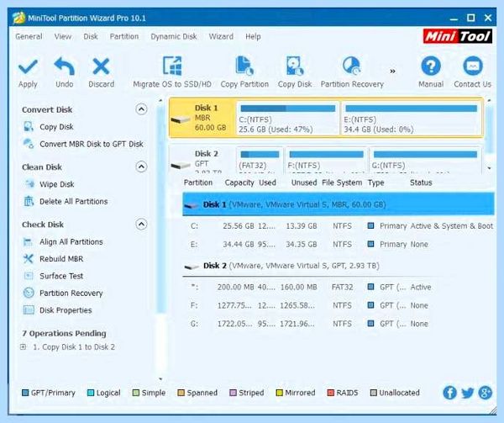Open the General menu
This screenshot has width=504, height=423.
(x=29, y=36)
